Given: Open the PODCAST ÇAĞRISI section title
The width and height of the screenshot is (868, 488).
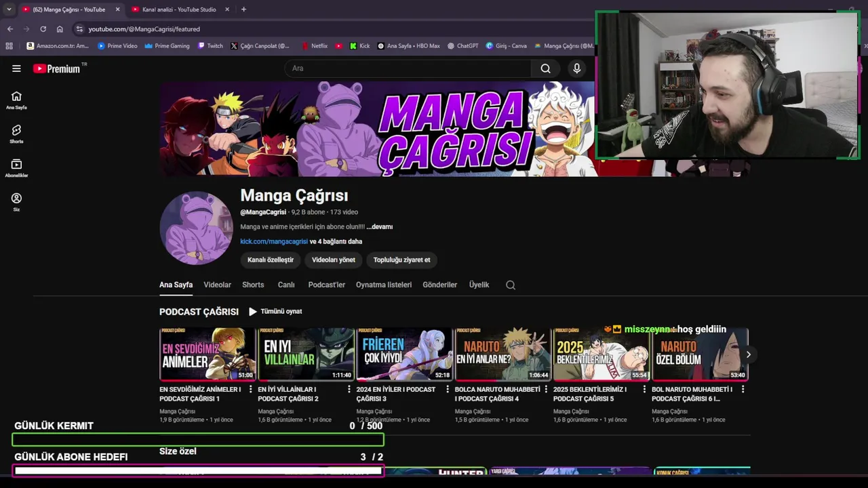Looking at the screenshot, I should pos(199,312).
